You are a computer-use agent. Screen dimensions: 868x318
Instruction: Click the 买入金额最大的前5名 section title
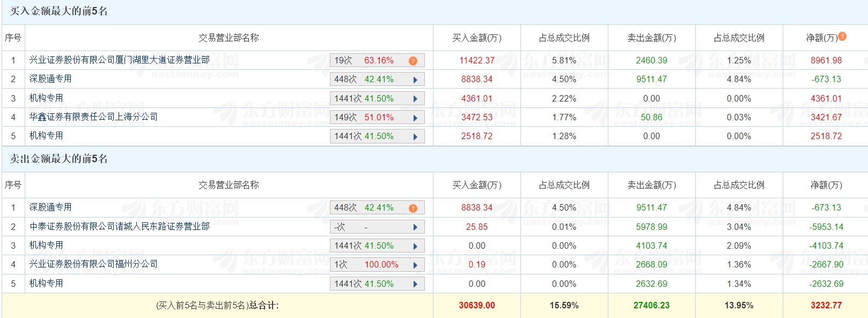pos(58,11)
